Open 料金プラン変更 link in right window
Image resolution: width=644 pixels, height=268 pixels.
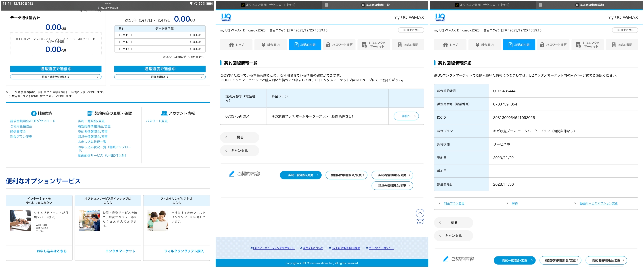tap(454, 204)
